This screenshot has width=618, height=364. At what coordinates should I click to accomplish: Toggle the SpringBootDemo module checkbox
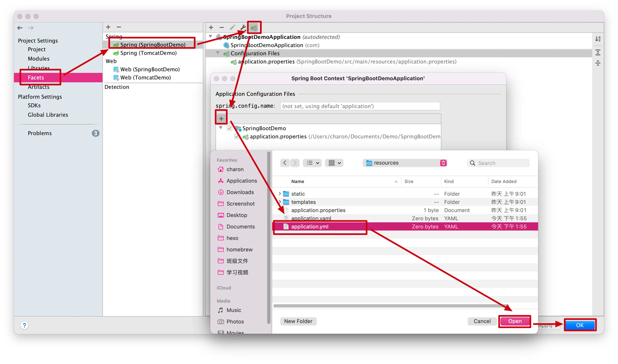(x=229, y=128)
